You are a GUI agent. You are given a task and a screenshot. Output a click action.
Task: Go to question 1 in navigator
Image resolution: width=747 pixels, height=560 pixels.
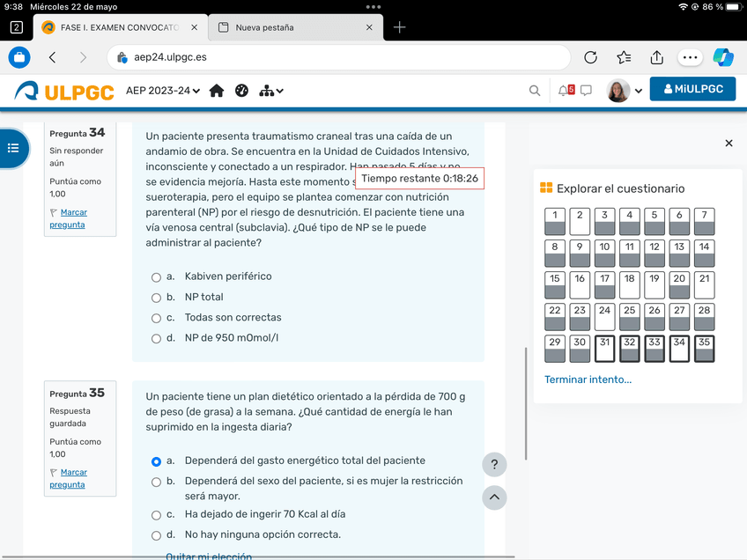point(555,221)
